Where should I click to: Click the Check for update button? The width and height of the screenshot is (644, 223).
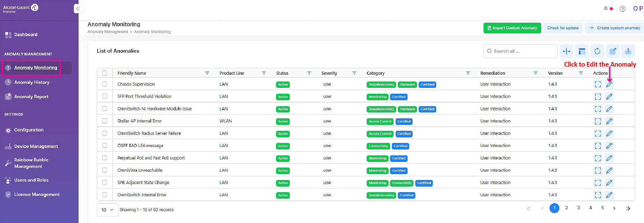pyautogui.click(x=563, y=28)
